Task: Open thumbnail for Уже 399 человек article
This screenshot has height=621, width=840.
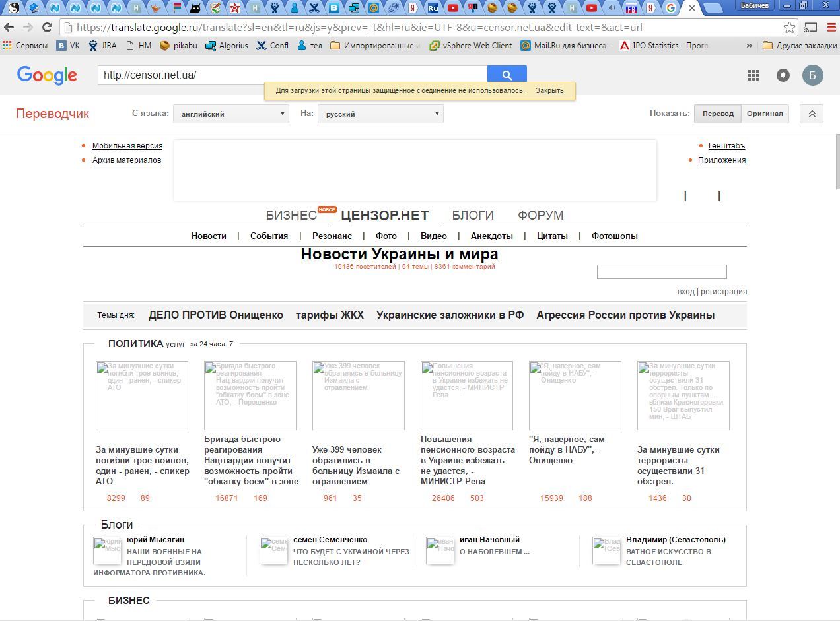Action: [358, 395]
